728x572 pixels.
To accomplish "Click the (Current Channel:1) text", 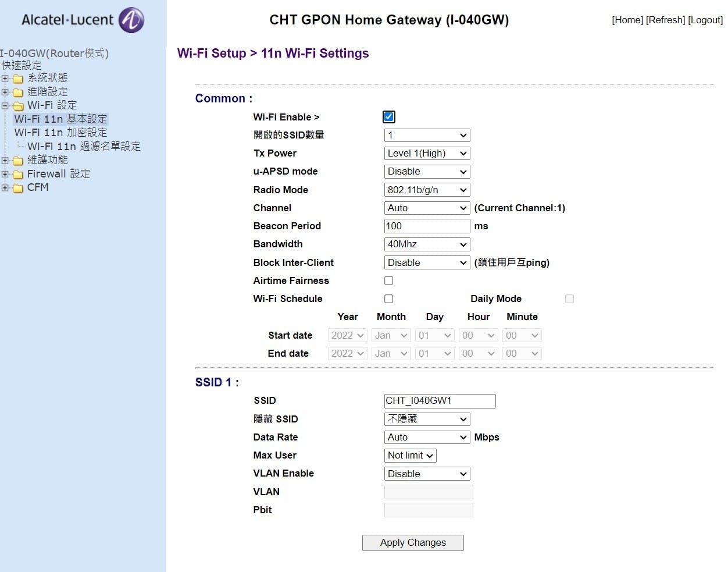I will click(x=520, y=208).
